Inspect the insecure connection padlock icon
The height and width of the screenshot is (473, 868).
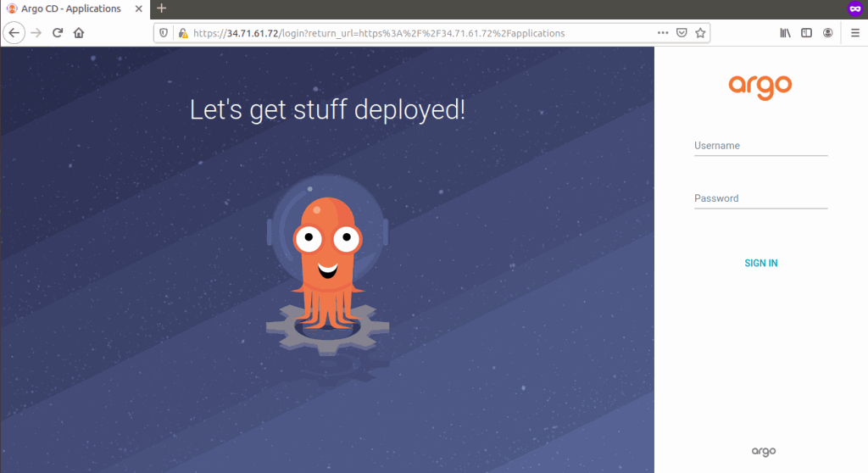click(183, 33)
